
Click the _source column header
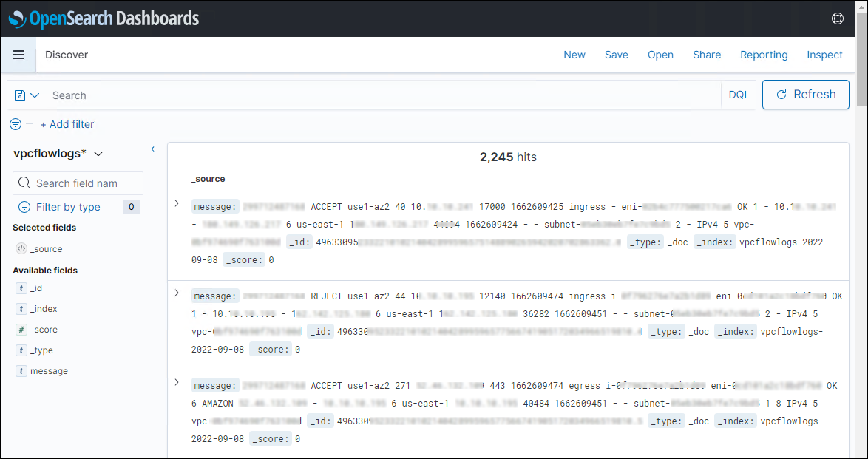click(208, 179)
